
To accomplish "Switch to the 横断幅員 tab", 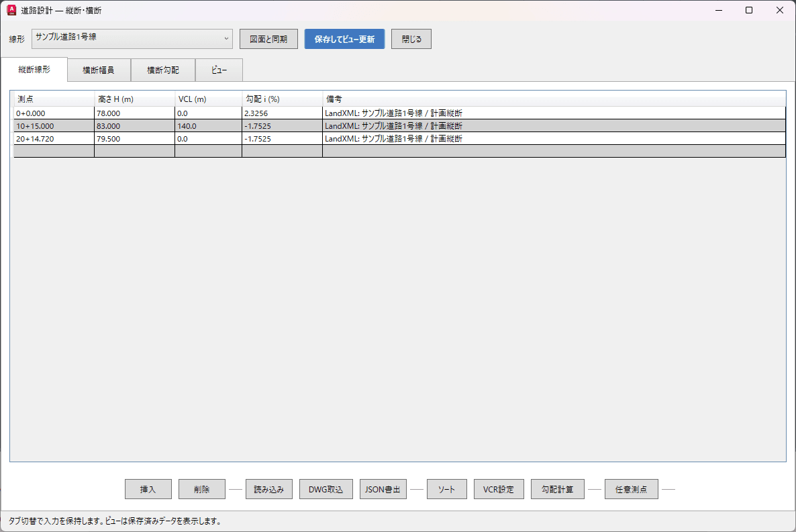I will (x=99, y=70).
